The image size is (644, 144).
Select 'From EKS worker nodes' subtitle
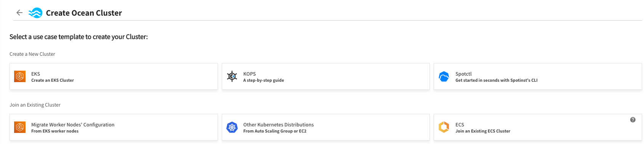pos(55,131)
